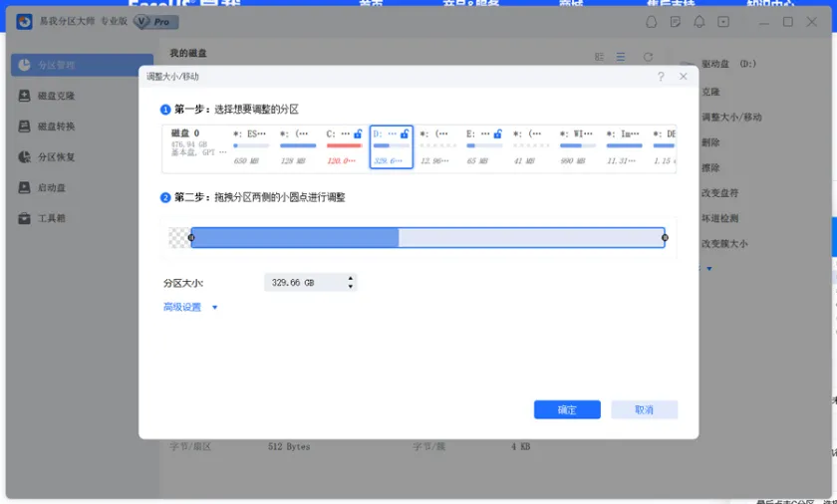Click the right handle of partition slider
The image size is (837, 504).
coord(665,237)
